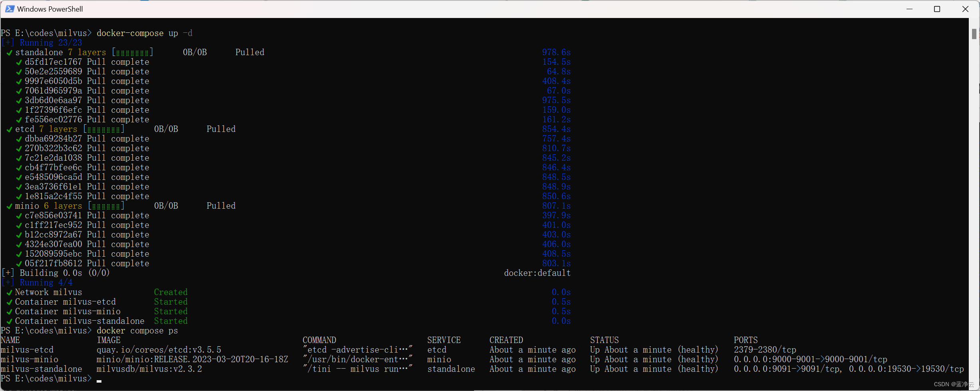Click the 'minio 6 layers' pull row
Viewport: 980px width, 391px height.
(x=121, y=206)
